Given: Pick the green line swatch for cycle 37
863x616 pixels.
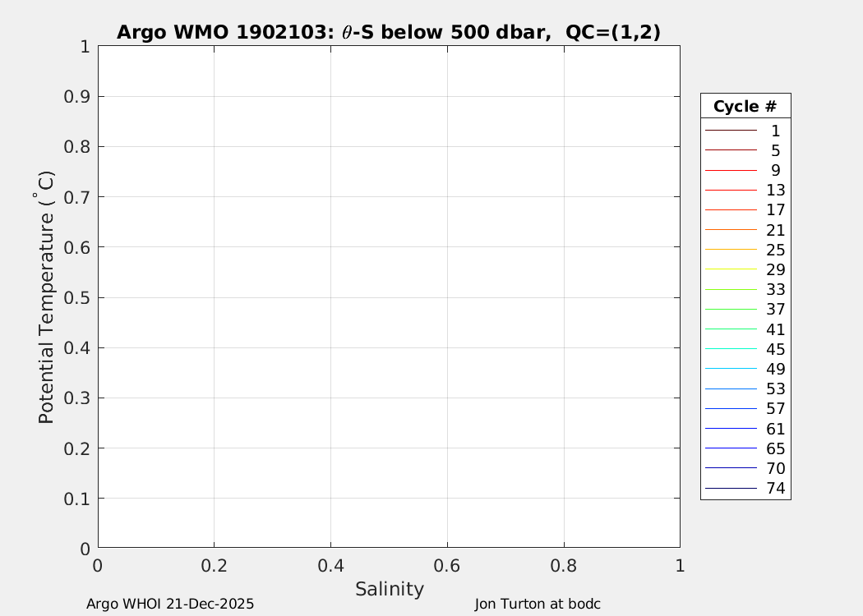Looking at the screenshot, I should click(730, 310).
